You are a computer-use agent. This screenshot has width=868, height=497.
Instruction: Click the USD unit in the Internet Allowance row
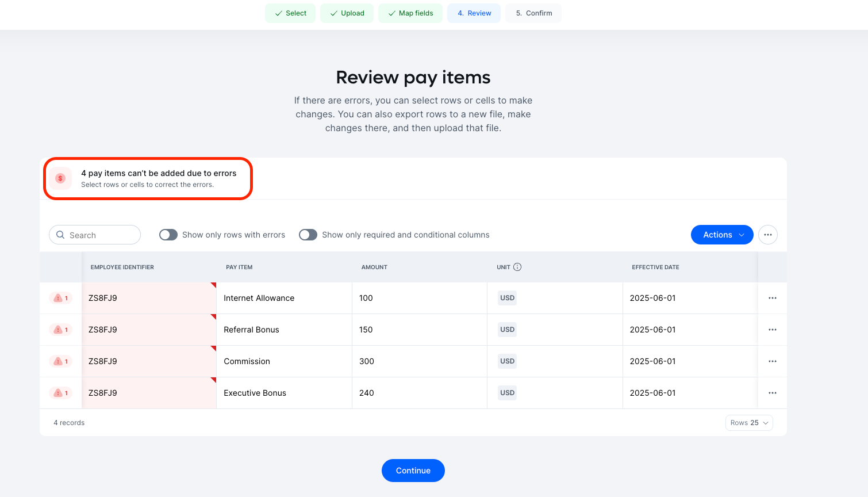[508, 298]
